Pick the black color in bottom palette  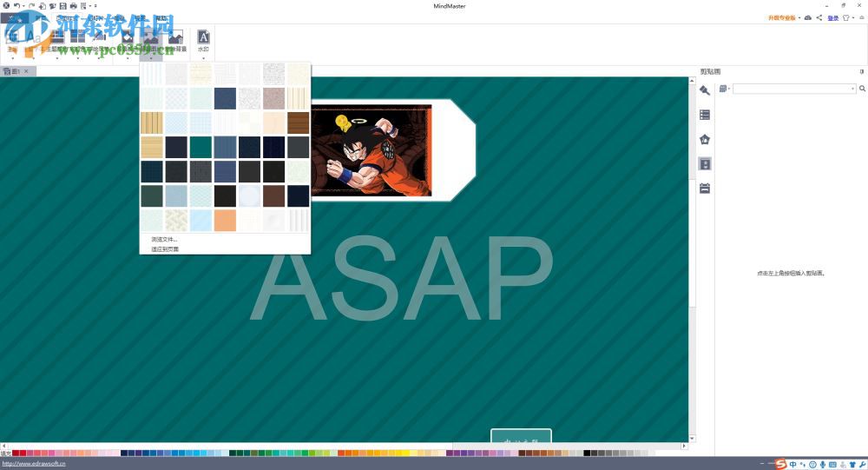pos(587,453)
